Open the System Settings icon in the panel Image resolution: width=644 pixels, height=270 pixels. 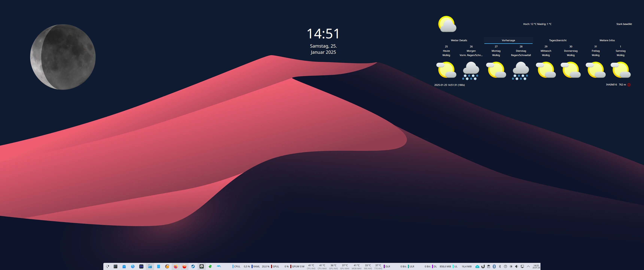[116, 266]
